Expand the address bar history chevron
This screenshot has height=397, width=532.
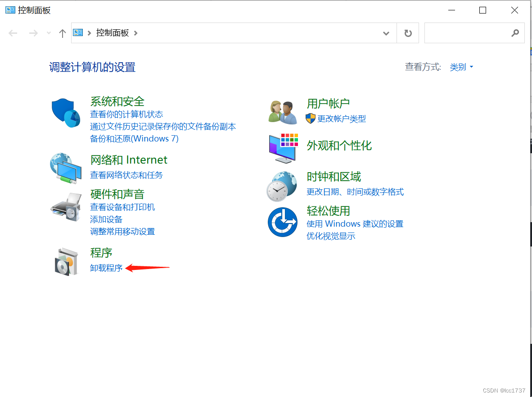pos(386,33)
